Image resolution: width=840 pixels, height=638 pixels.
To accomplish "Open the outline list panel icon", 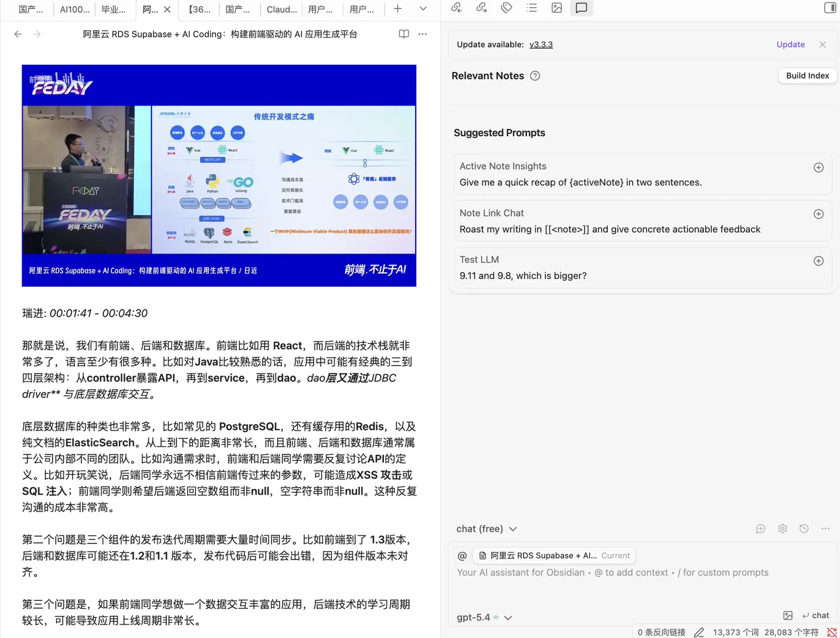I will tap(532, 8).
